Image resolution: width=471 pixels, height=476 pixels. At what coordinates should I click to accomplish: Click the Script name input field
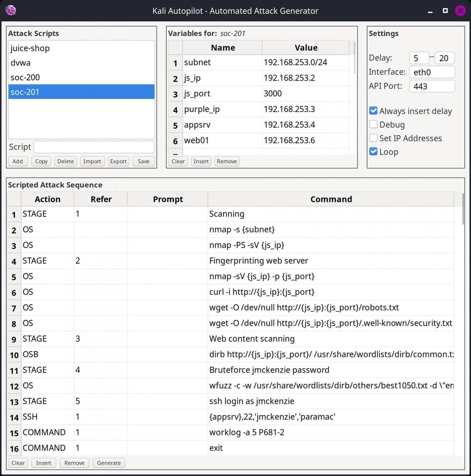click(x=94, y=147)
